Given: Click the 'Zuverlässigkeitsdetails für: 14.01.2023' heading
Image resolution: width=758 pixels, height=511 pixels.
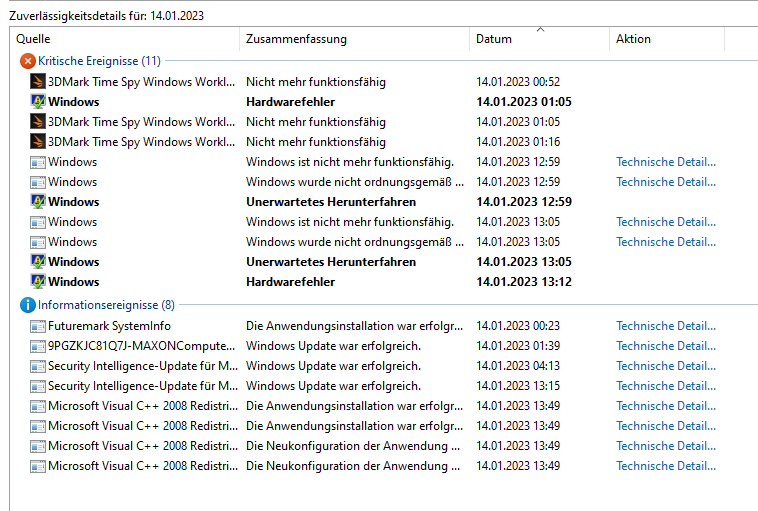Looking at the screenshot, I should tap(106, 16).
